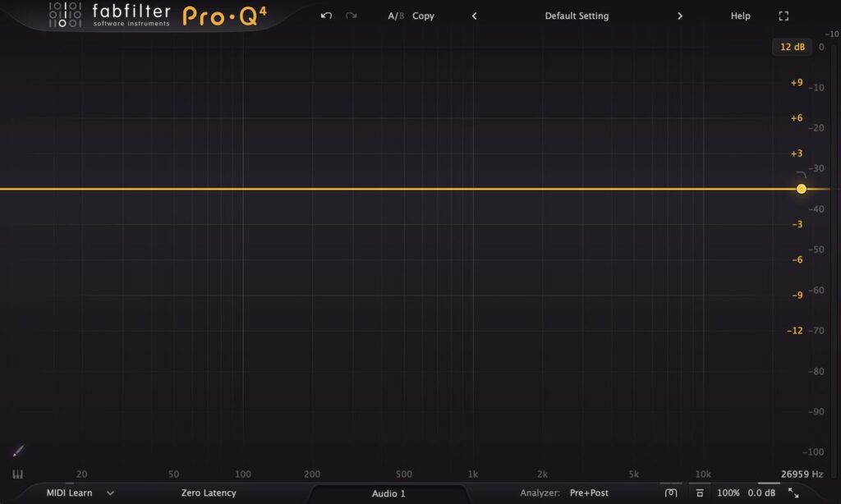The image size is (841, 504).
Task: Open the Analyzer Pre+Post settings
Action: click(589, 493)
